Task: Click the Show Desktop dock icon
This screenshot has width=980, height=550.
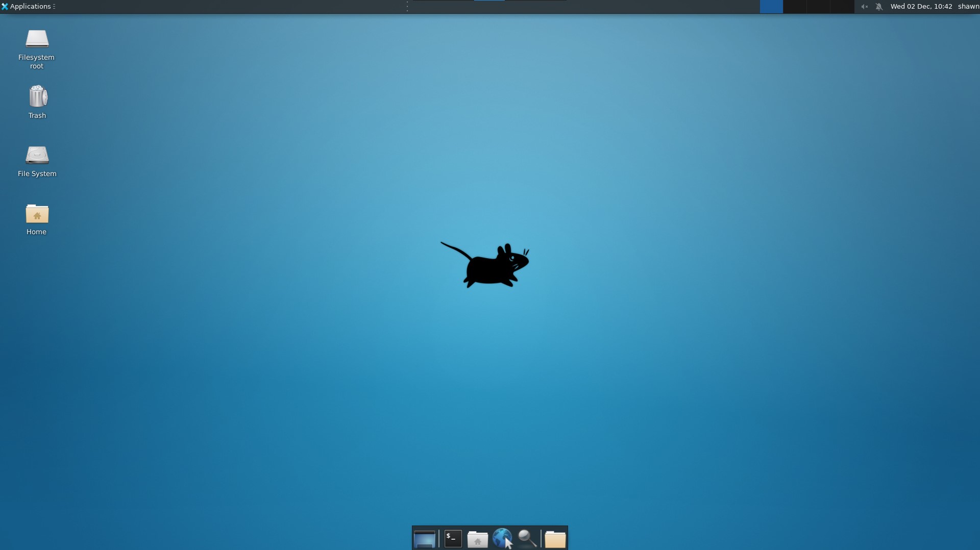Action: point(425,539)
